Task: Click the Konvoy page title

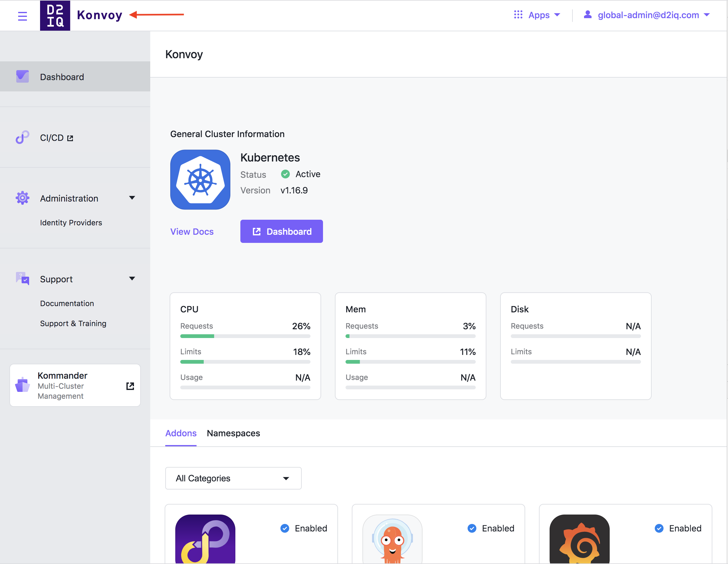Action: coord(184,54)
